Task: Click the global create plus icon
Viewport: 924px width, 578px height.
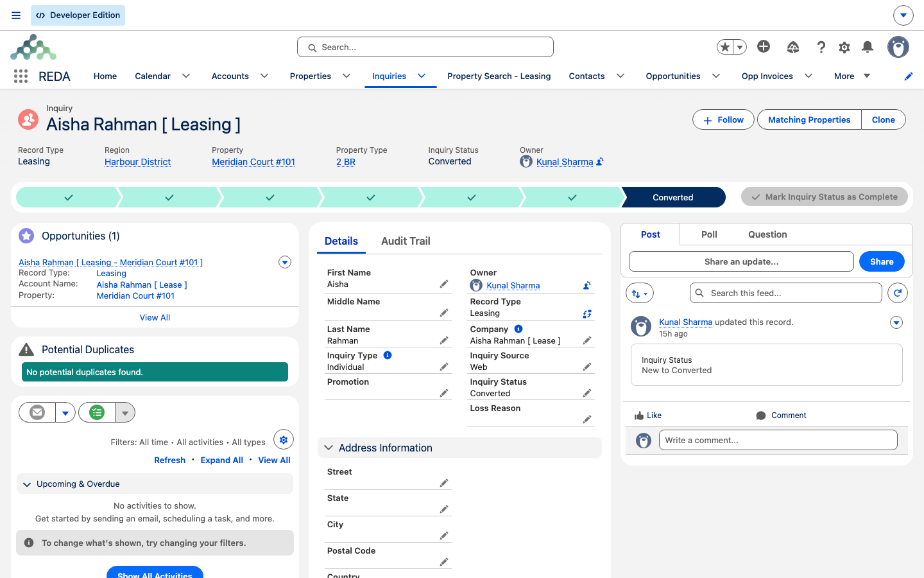Action: [764, 46]
